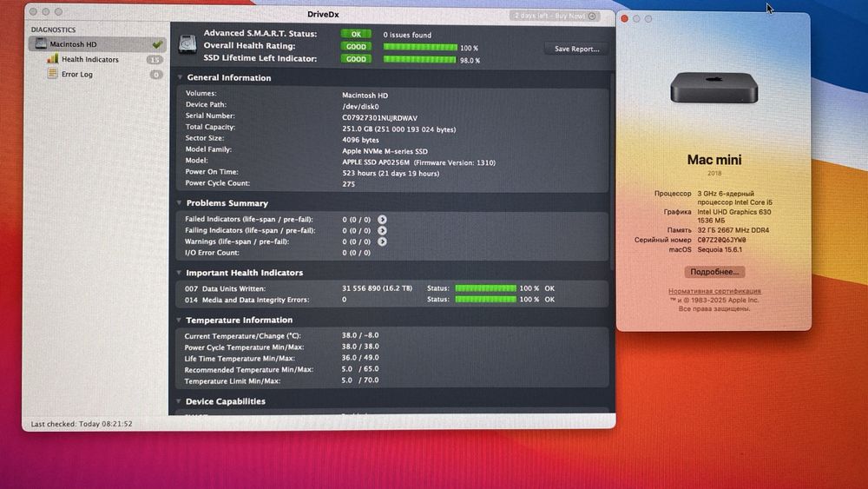Click serial number C07Z20Q6JYW0 in About window

(x=721, y=240)
